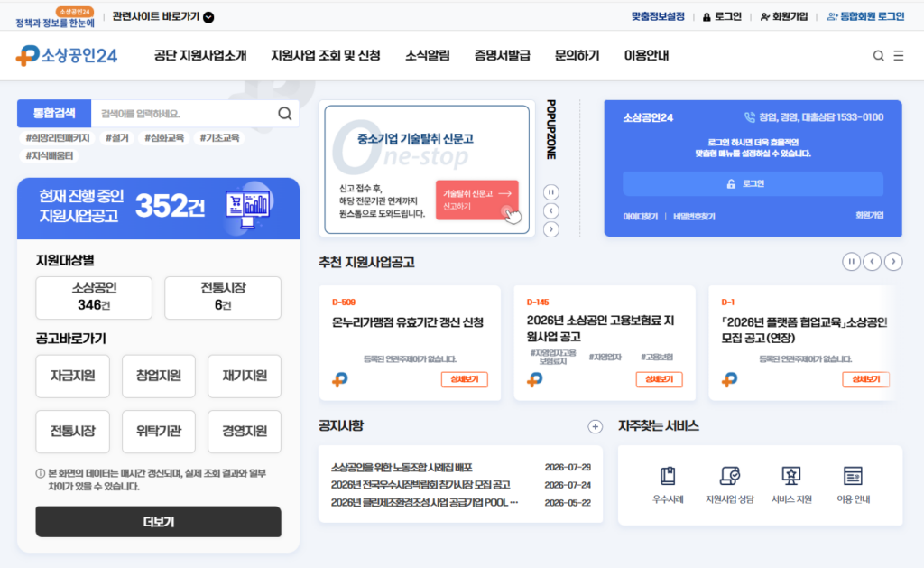Click 상세보기 on 온누리가맹점 유효기간 갱신 card
The width and height of the screenshot is (924, 568).
tap(465, 379)
